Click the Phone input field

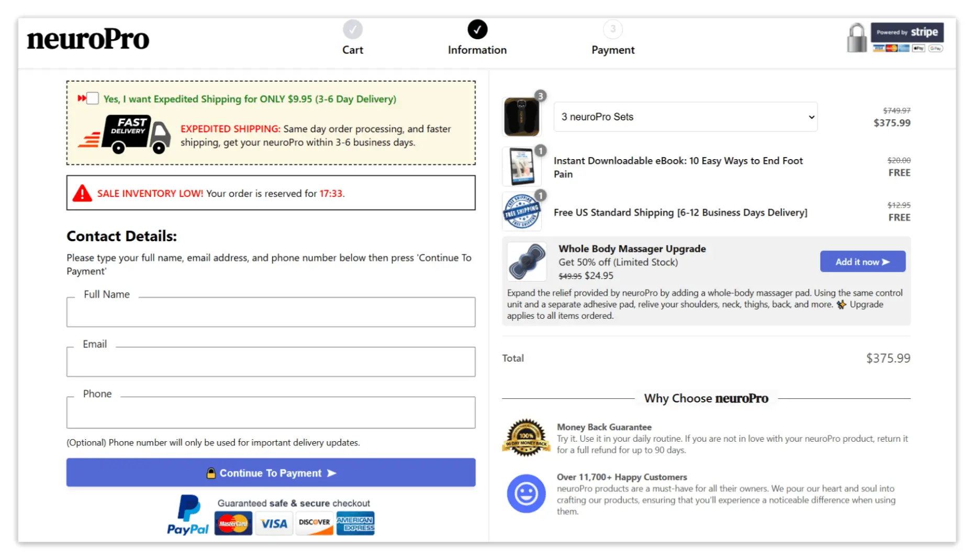(x=271, y=412)
